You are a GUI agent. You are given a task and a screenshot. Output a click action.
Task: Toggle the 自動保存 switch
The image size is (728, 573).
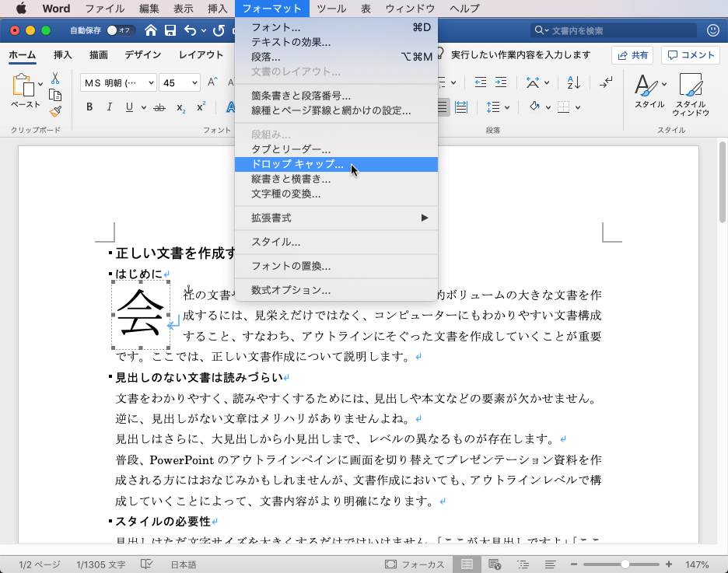point(121,30)
